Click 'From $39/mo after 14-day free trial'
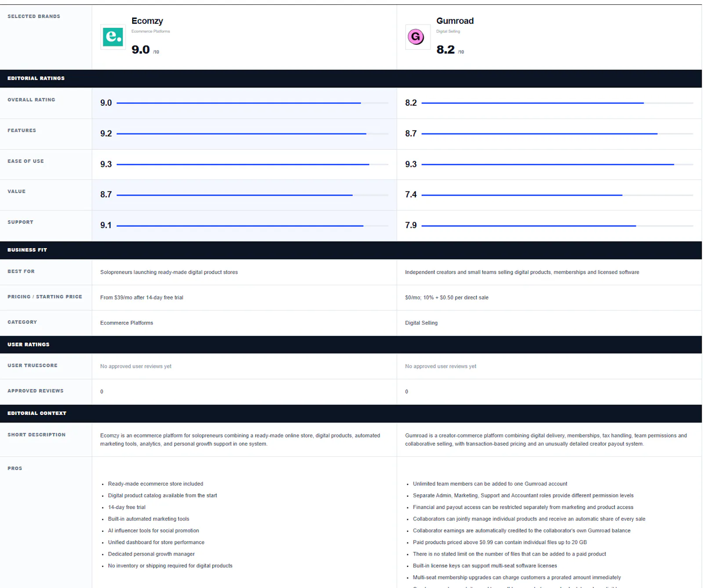 pyautogui.click(x=141, y=298)
